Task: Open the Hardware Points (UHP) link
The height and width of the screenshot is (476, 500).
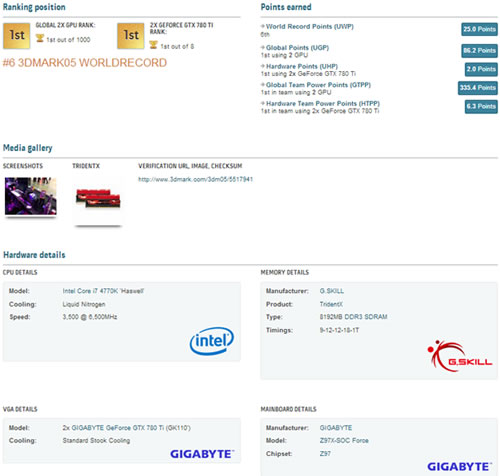Action: pyautogui.click(x=302, y=66)
